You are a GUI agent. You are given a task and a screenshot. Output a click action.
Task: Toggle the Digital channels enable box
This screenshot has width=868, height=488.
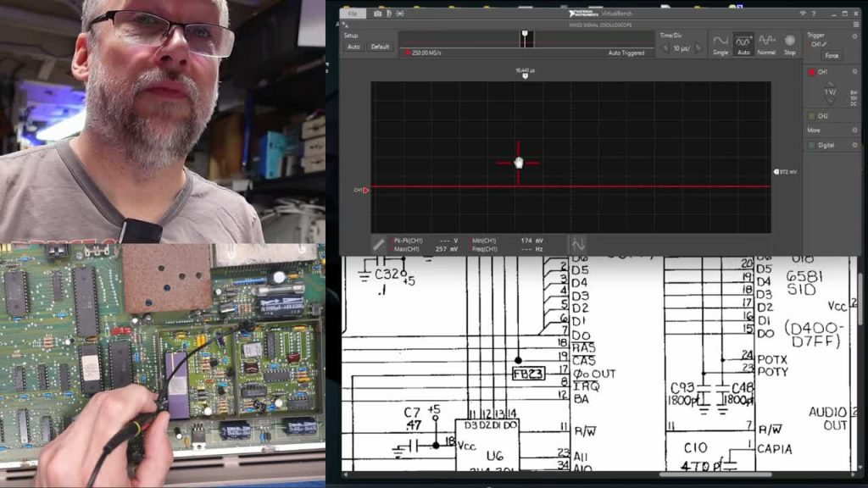point(811,146)
